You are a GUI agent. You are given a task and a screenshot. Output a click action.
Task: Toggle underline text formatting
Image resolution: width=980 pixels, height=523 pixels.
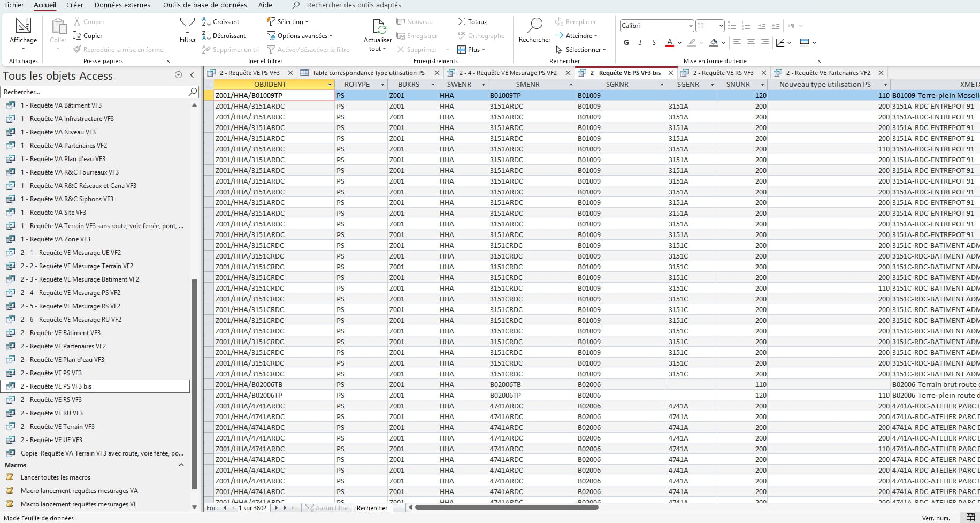(x=654, y=43)
